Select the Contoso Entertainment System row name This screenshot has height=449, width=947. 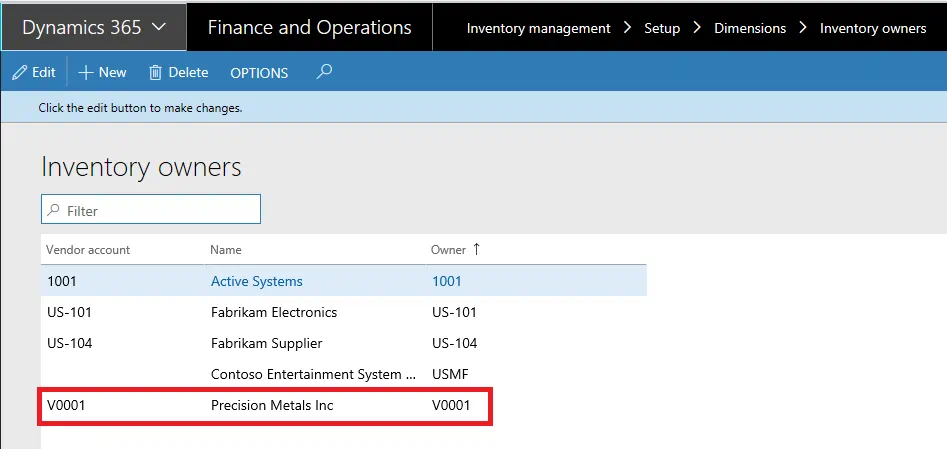point(313,375)
